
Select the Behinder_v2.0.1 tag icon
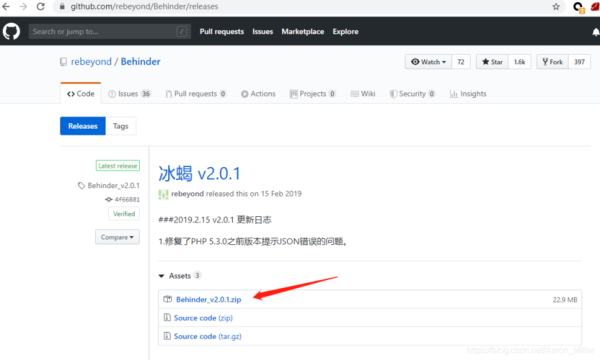point(81,186)
